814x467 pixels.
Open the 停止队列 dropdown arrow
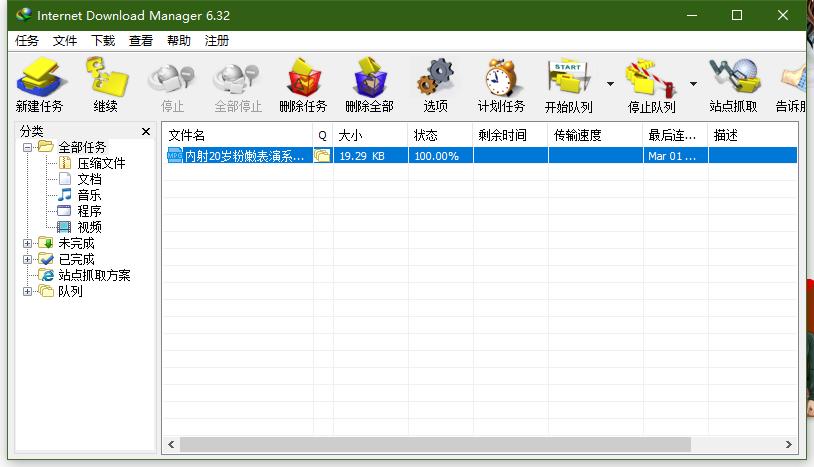693,84
